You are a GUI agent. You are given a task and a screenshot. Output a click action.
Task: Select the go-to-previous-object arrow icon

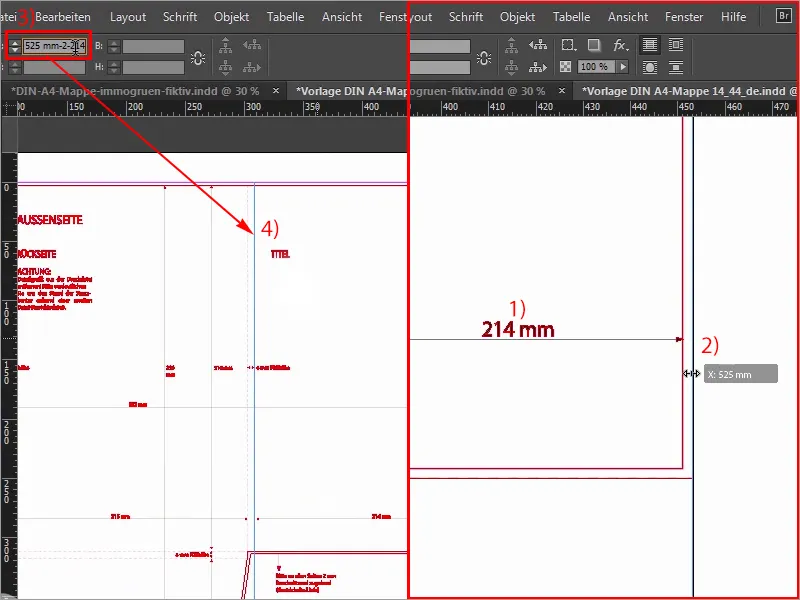tap(540, 45)
